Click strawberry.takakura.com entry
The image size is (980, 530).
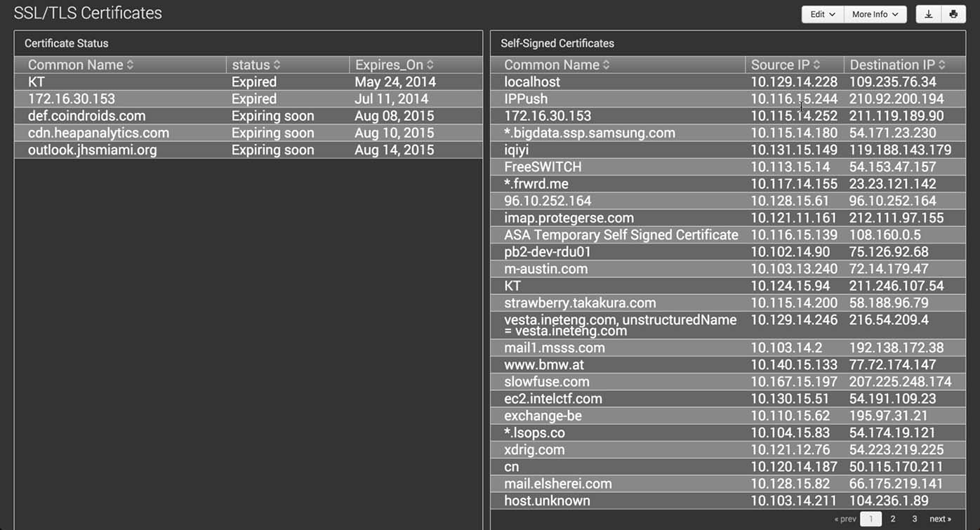click(x=580, y=303)
